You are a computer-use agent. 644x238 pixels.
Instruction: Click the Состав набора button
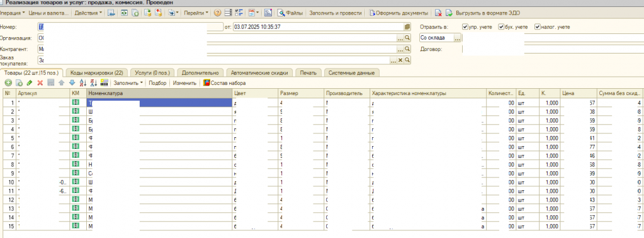click(224, 83)
